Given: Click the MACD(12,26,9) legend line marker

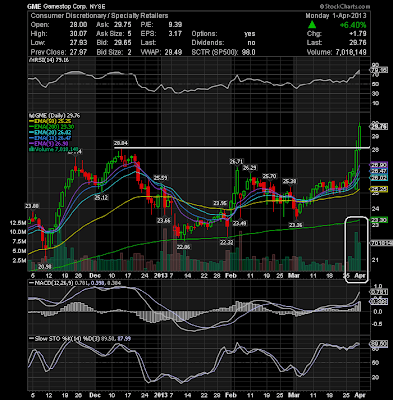Looking at the screenshot, I should (x=32, y=283).
